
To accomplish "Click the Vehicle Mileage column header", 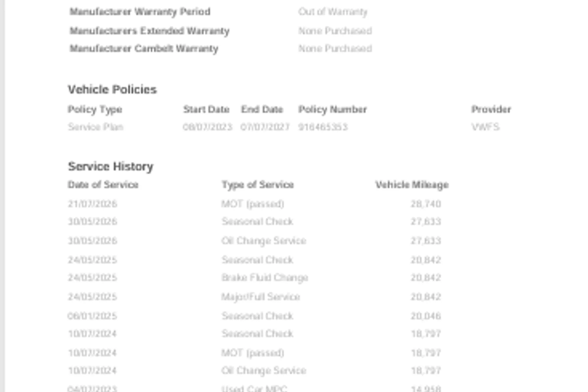I will 412,185.
